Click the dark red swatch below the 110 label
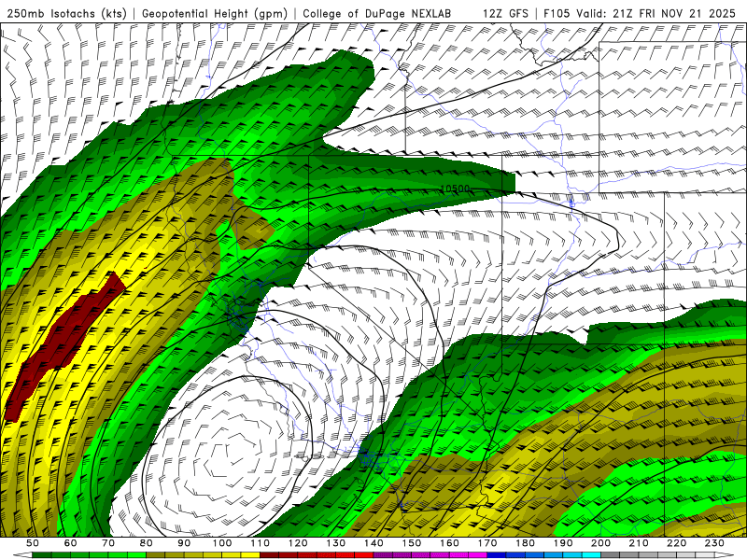 (270, 555)
